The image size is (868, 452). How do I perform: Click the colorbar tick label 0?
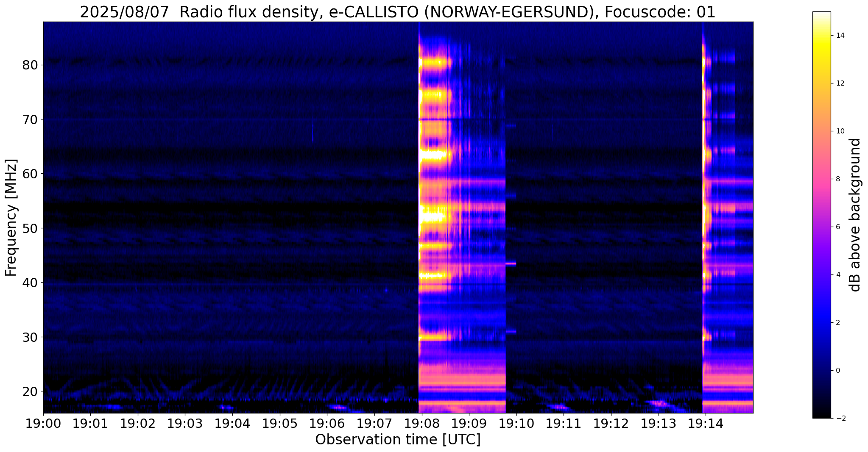click(837, 371)
